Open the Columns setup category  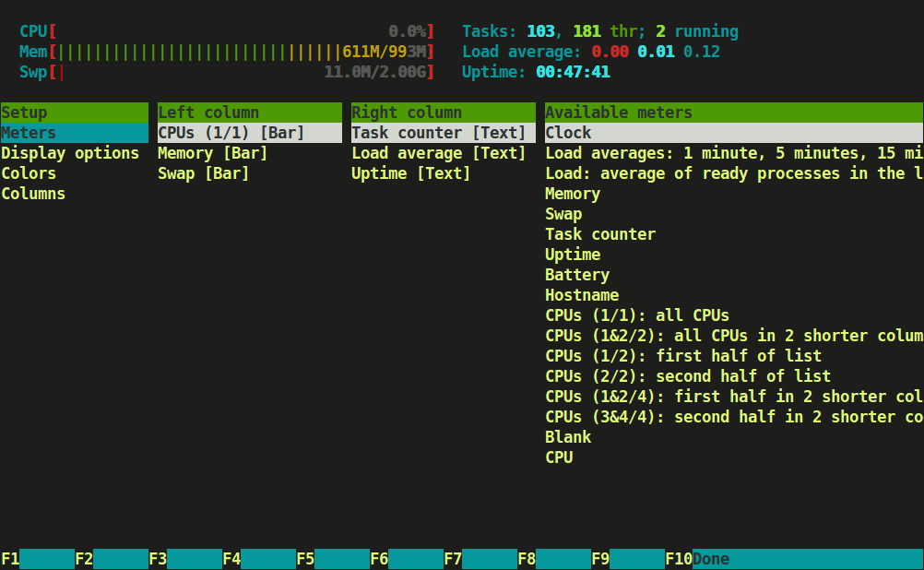33,194
